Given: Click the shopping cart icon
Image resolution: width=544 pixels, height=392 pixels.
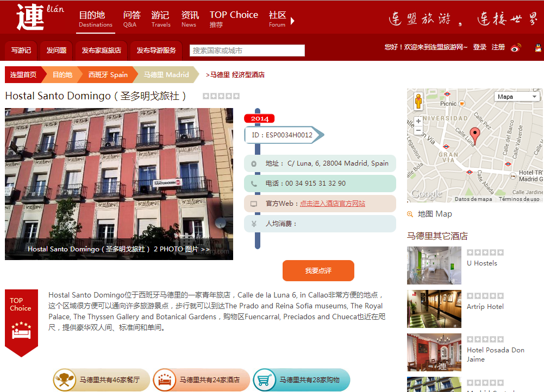Looking at the screenshot, I should click(264, 380).
